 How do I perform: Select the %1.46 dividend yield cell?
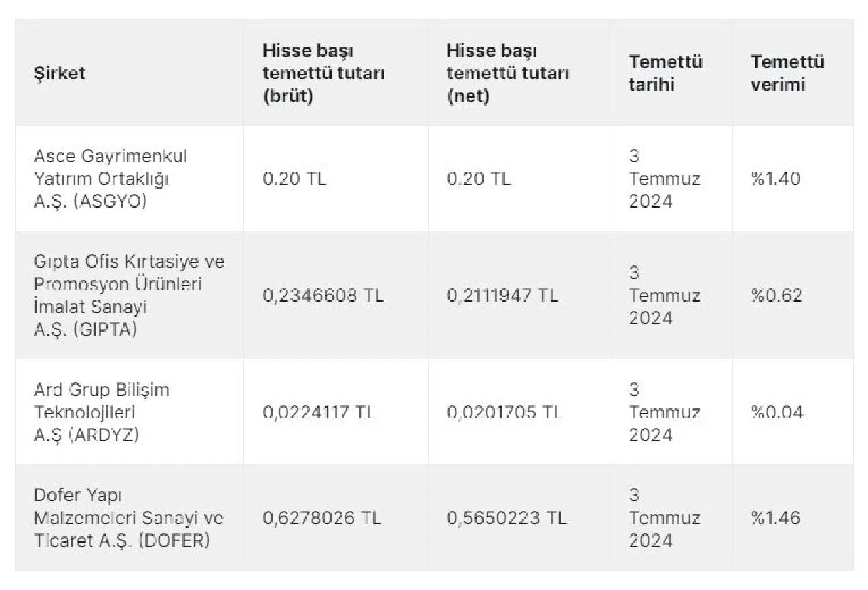(x=775, y=518)
